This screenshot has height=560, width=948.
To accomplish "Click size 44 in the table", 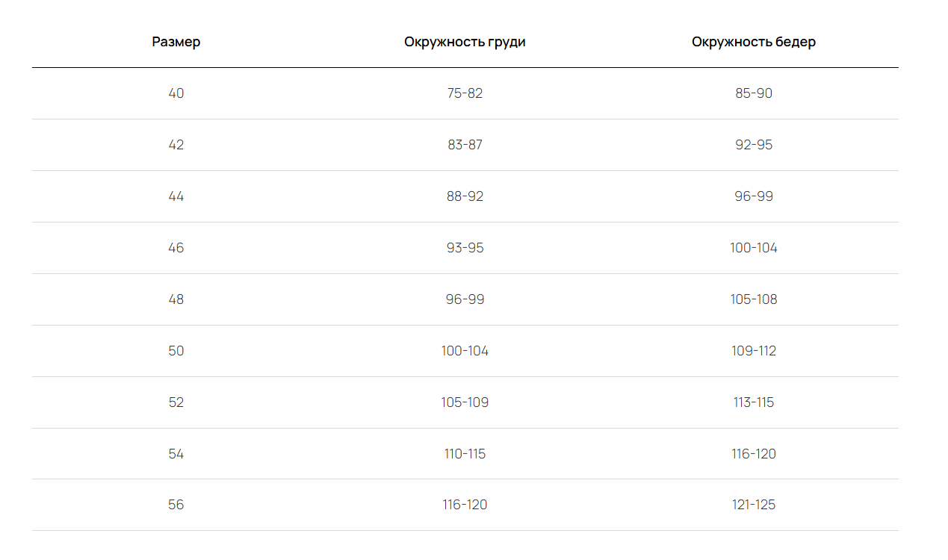I will (176, 196).
